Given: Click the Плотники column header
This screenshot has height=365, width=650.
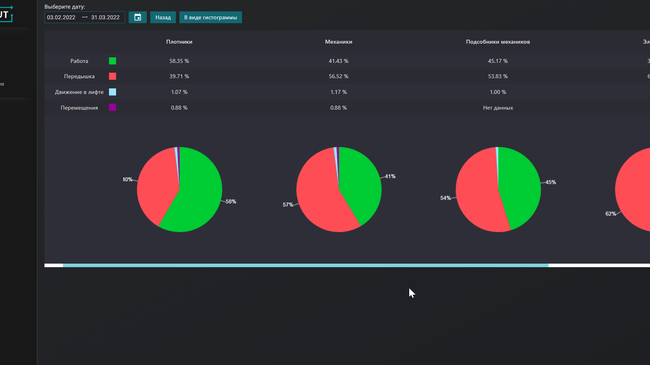Looking at the screenshot, I should [179, 42].
